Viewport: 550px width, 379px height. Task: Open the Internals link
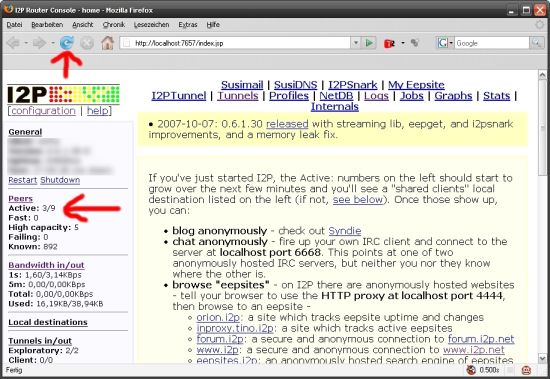(x=335, y=107)
